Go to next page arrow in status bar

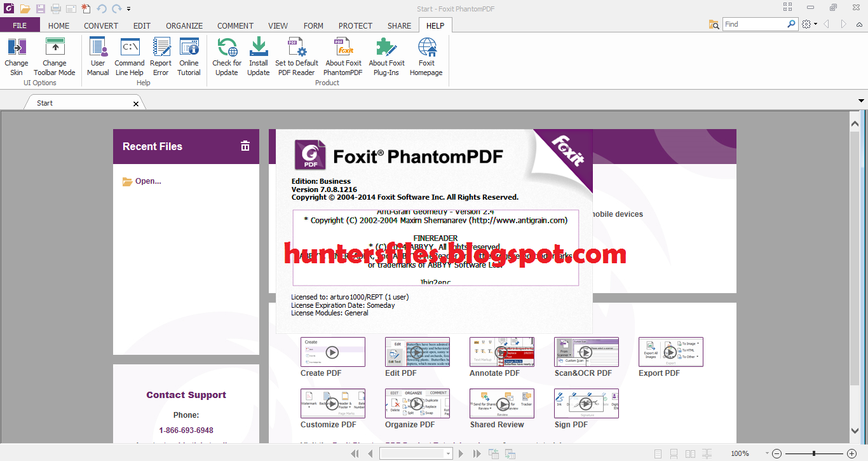point(462,453)
